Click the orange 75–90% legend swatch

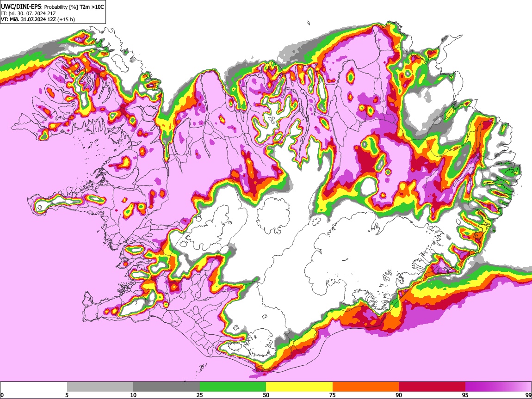click(366, 387)
